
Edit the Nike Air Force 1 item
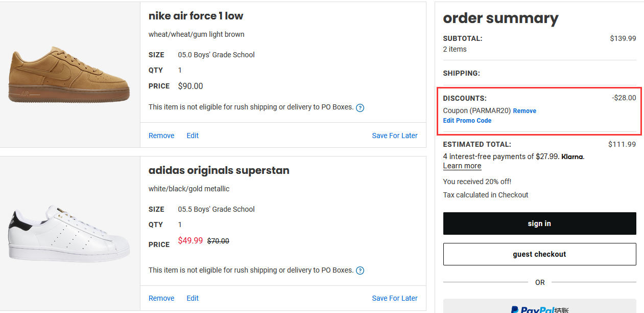pyautogui.click(x=193, y=136)
